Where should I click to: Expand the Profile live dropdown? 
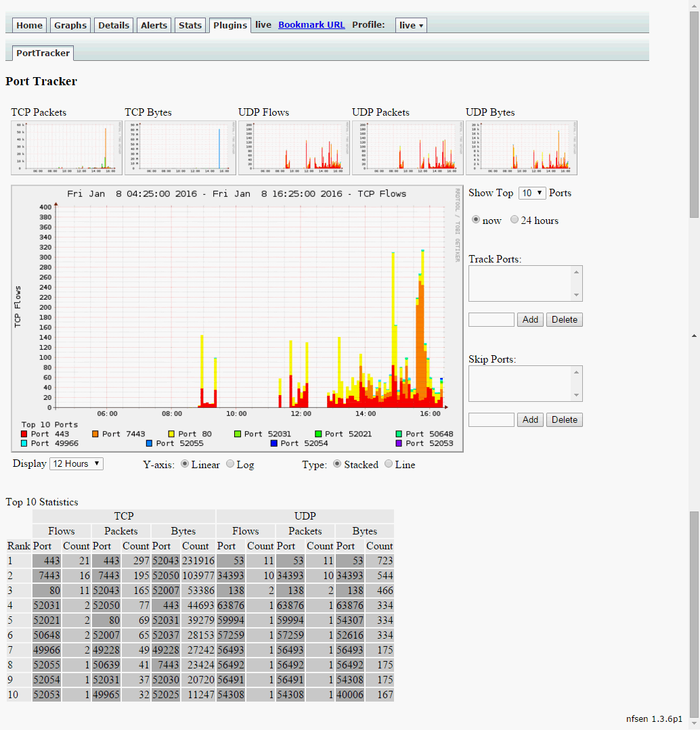[x=411, y=25]
